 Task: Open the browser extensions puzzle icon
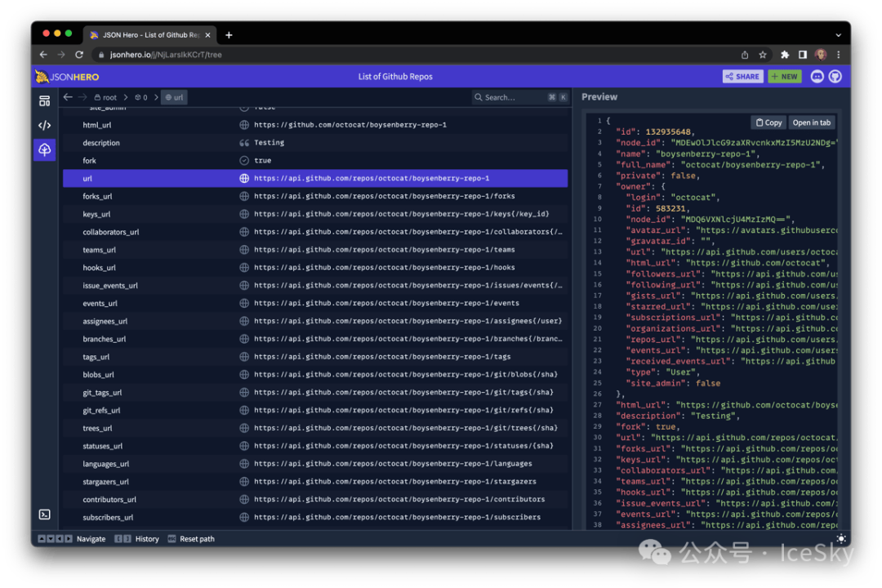(x=785, y=55)
